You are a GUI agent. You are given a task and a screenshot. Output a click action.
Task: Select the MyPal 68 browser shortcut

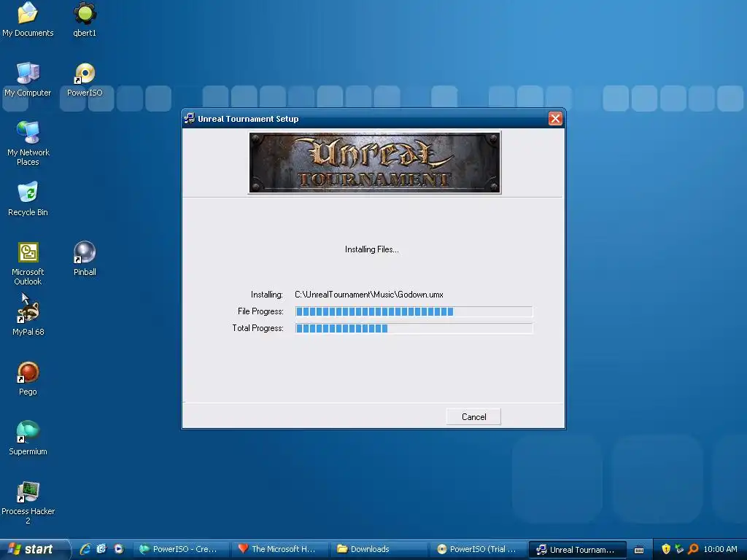tap(28, 318)
